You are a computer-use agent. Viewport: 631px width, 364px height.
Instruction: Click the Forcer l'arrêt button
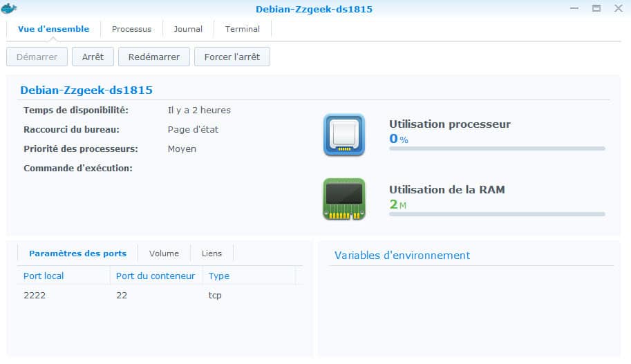point(232,57)
